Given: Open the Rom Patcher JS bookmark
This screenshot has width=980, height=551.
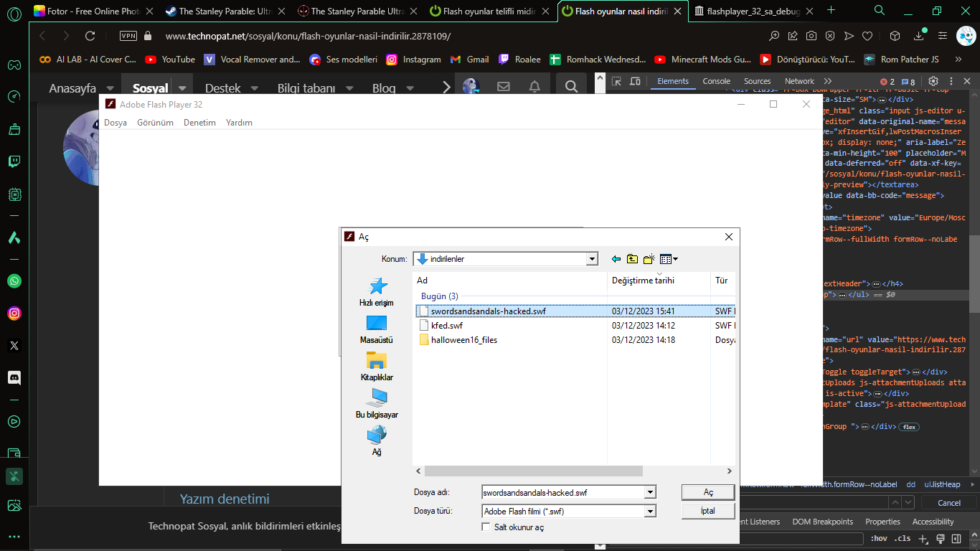Looking at the screenshot, I should (901, 60).
